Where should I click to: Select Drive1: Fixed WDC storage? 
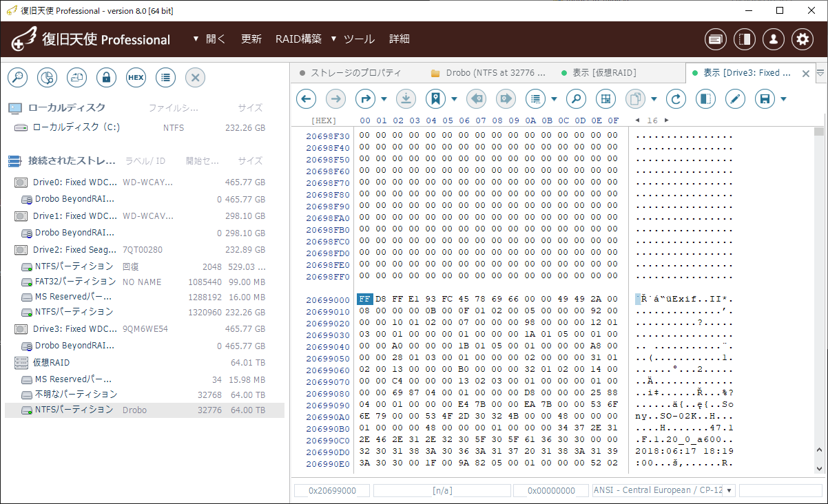145,216
